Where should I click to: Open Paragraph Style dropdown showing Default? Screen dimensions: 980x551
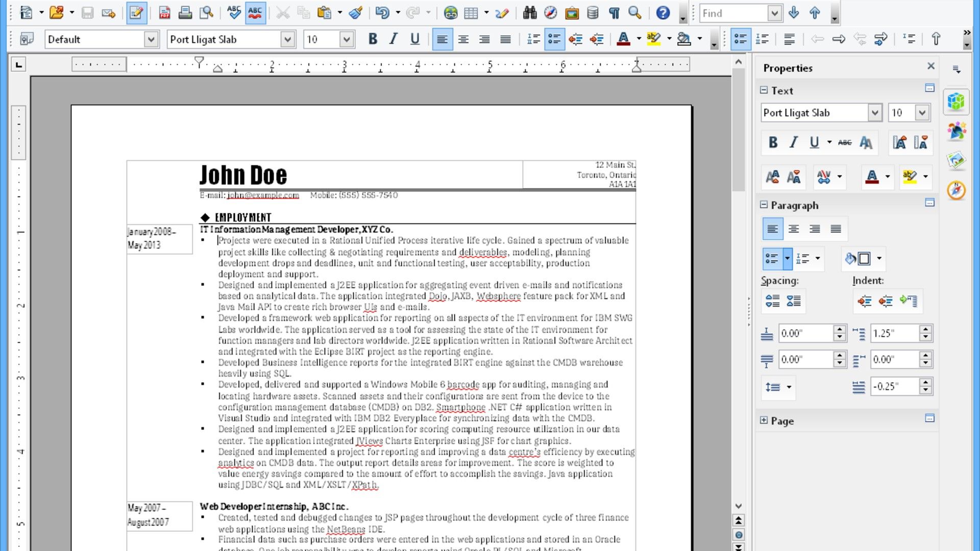(x=151, y=39)
